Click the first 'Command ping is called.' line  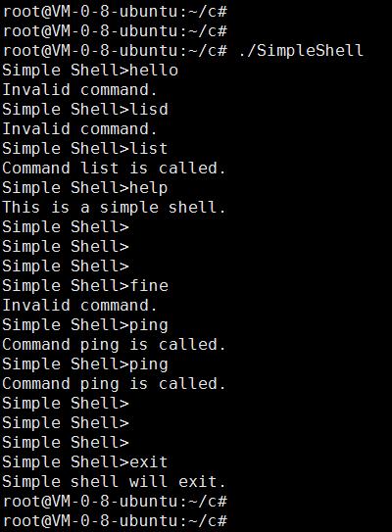[x=114, y=345]
